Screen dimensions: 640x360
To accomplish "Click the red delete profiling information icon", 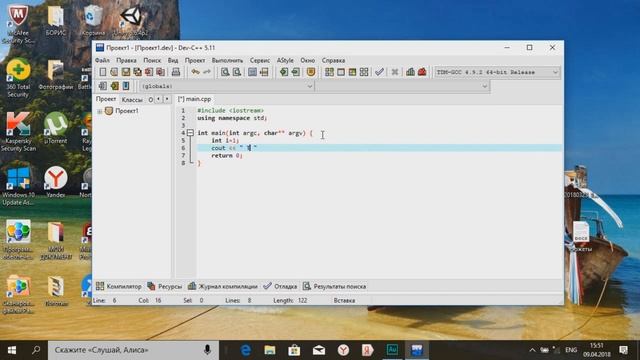I will (x=422, y=72).
